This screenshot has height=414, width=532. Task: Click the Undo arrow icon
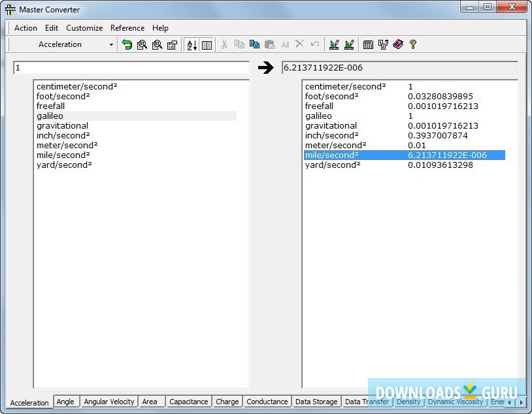click(315, 44)
